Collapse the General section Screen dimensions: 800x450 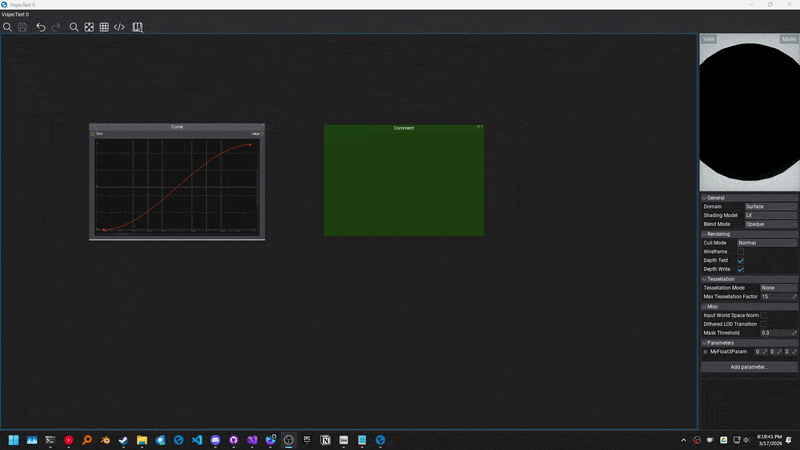coord(749,198)
